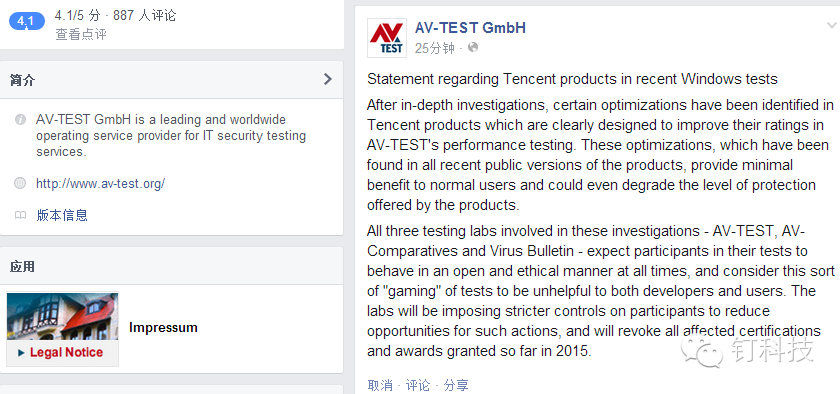Open the 简介 section header
Image resolution: width=840 pixels, height=394 pixels.
pos(171,80)
